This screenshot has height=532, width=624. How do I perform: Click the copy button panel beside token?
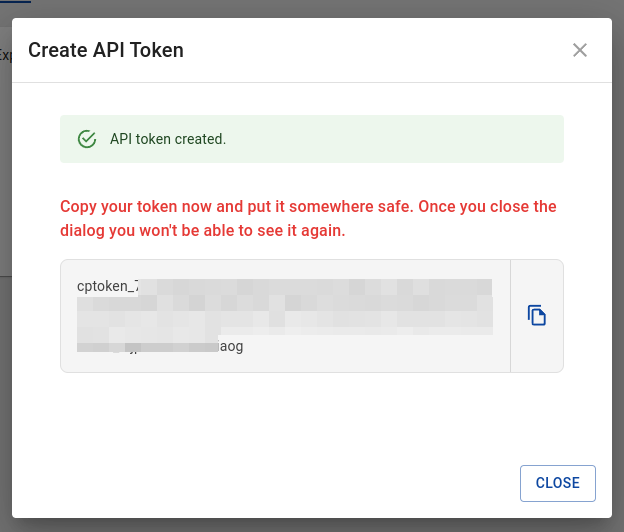click(537, 316)
